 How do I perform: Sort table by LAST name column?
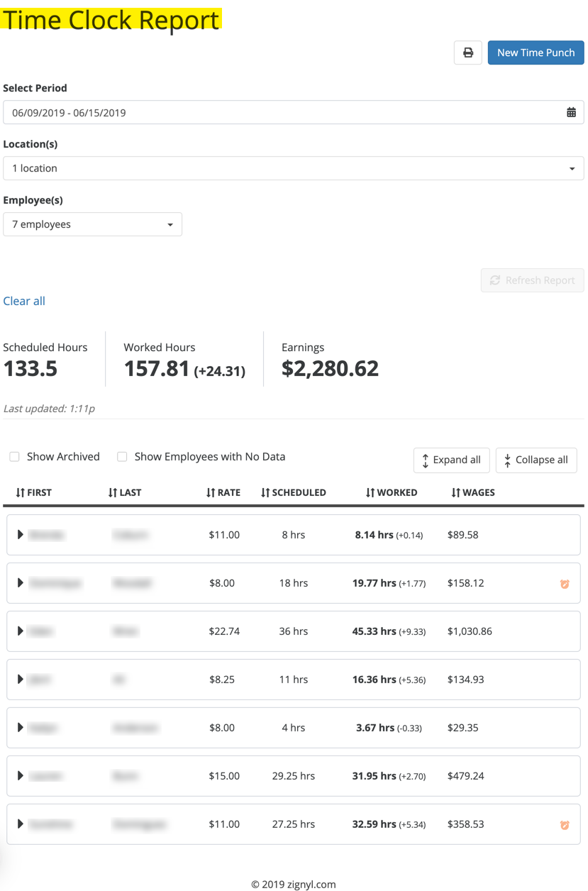click(125, 492)
